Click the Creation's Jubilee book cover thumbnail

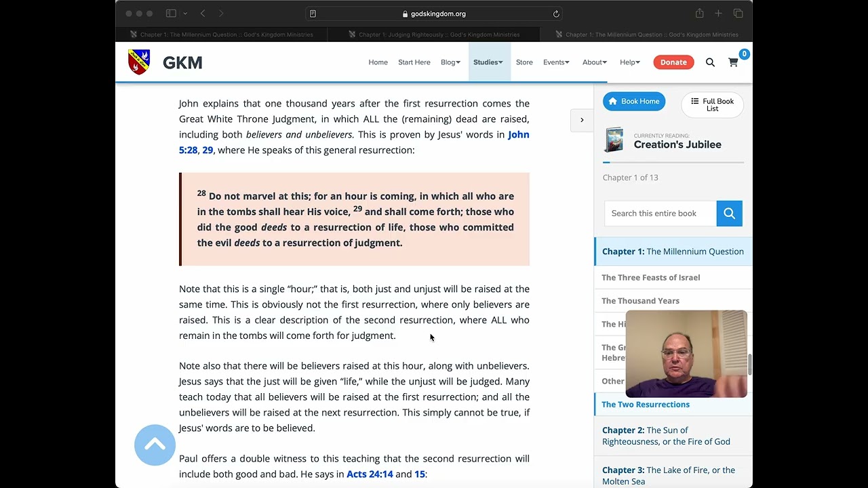(614, 140)
